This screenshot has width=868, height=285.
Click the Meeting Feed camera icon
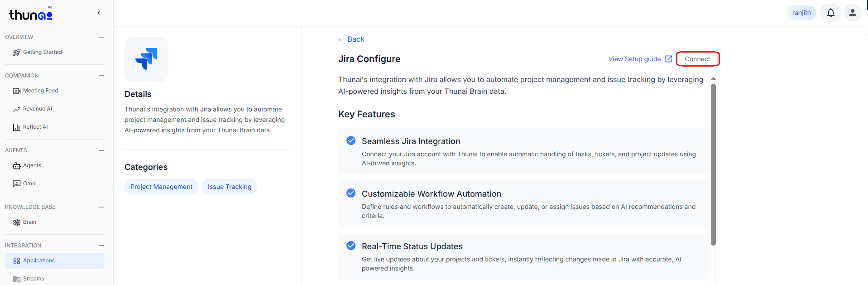coord(17,91)
